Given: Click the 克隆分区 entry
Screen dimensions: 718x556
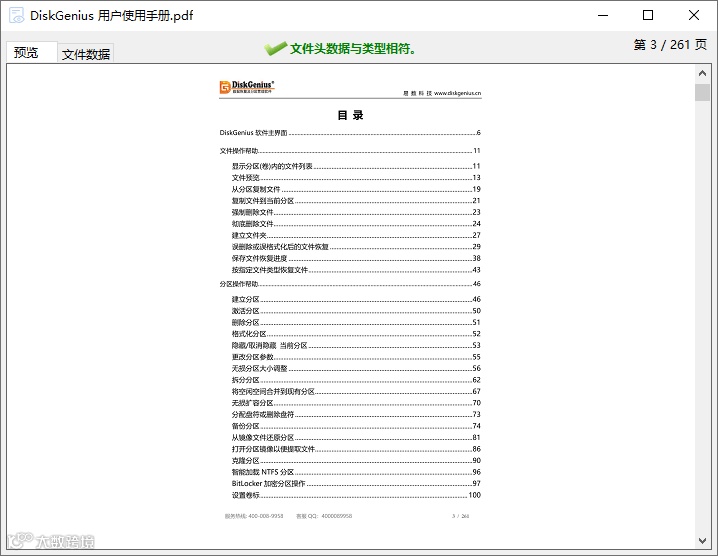Looking at the screenshot, I should pos(356,460).
